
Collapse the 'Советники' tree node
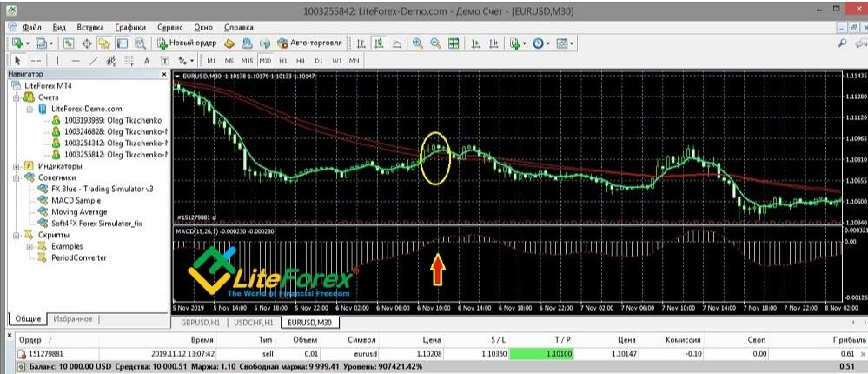(x=17, y=177)
